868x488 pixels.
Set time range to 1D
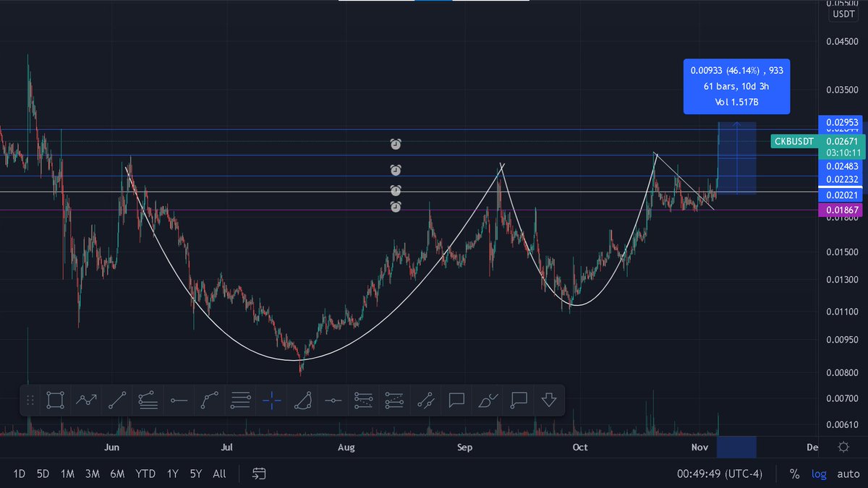pyautogui.click(x=20, y=474)
